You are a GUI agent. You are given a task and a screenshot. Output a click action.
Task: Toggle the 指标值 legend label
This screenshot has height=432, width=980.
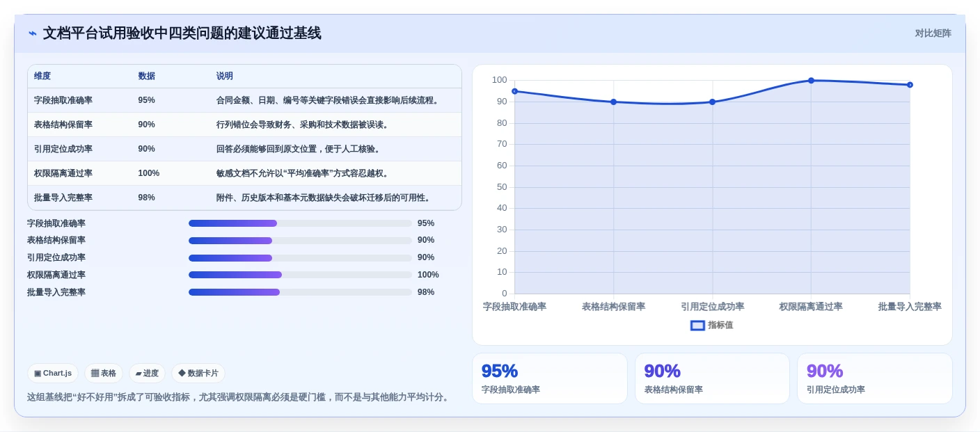tap(720, 326)
